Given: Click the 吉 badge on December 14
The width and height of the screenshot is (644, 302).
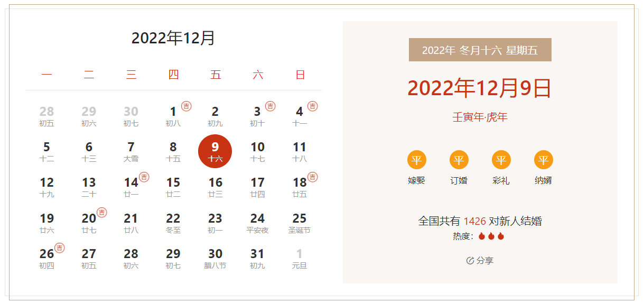Looking at the screenshot, I should click(144, 177).
